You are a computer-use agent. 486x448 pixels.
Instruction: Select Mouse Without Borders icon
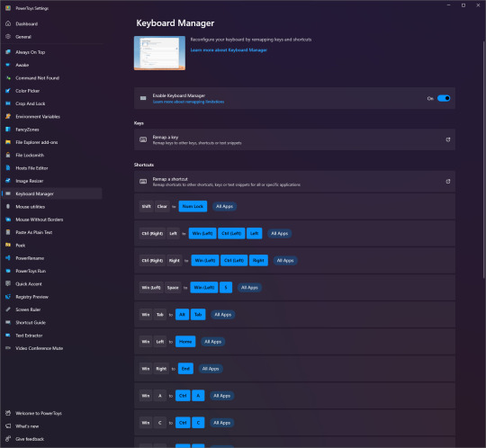[8, 220]
